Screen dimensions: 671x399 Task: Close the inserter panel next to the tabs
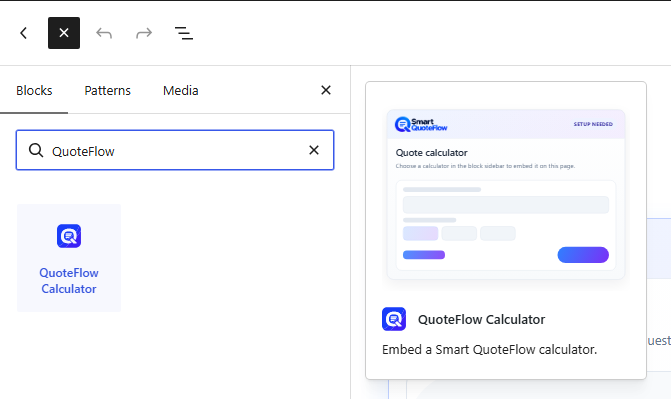326,90
